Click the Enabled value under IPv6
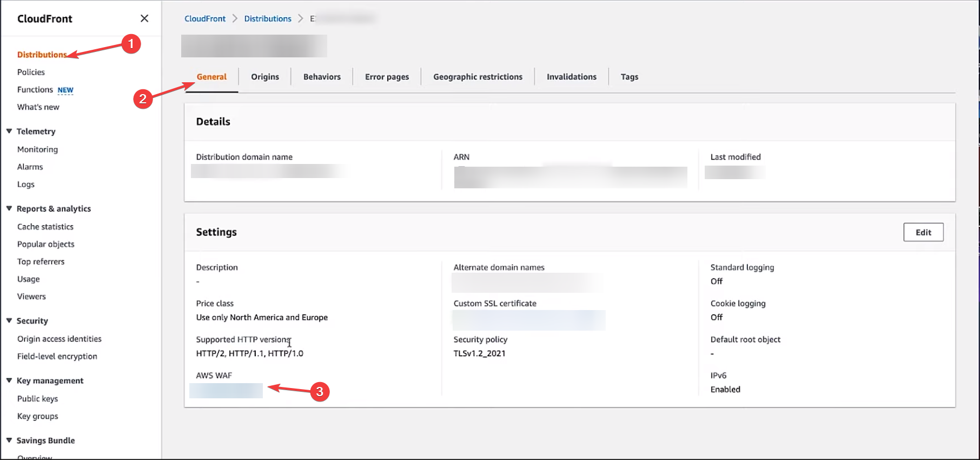 [725, 390]
